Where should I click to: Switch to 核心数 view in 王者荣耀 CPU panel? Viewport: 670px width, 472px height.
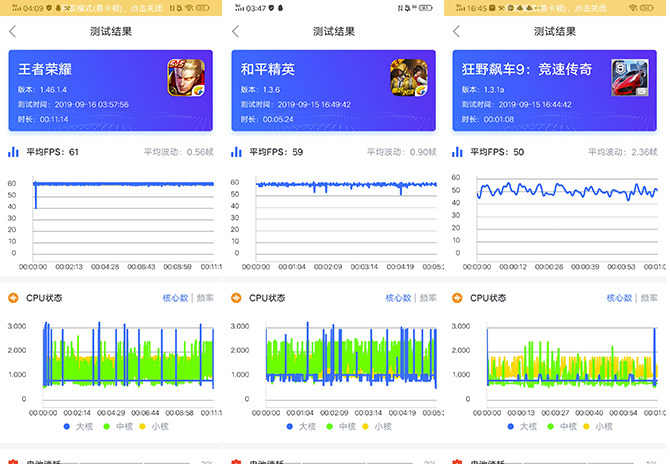(175, 298)
